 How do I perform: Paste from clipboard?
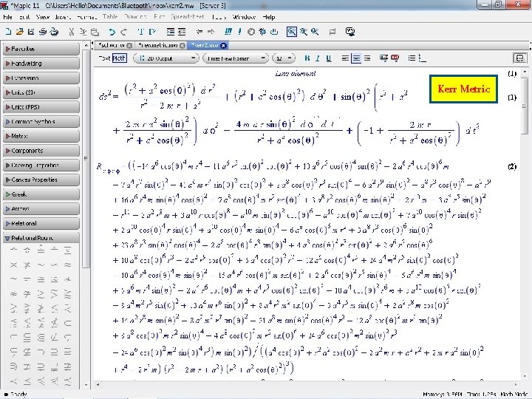click(x=95, y=32)
